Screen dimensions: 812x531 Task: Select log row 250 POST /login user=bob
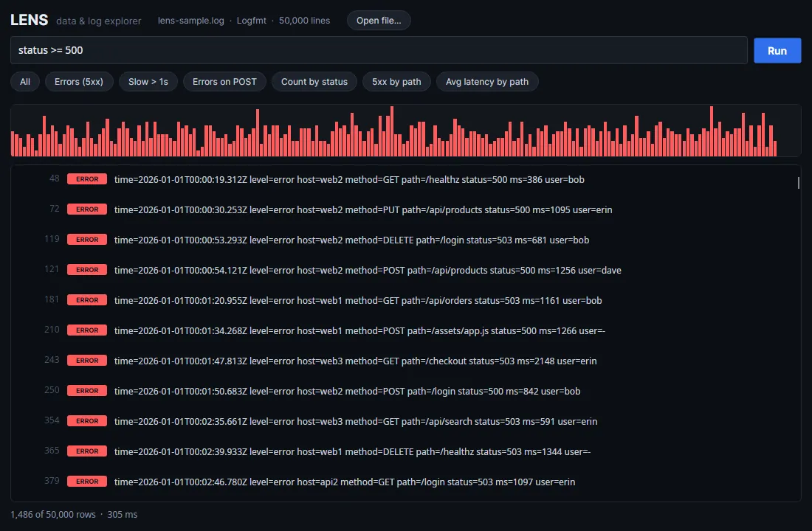(405, 392)
